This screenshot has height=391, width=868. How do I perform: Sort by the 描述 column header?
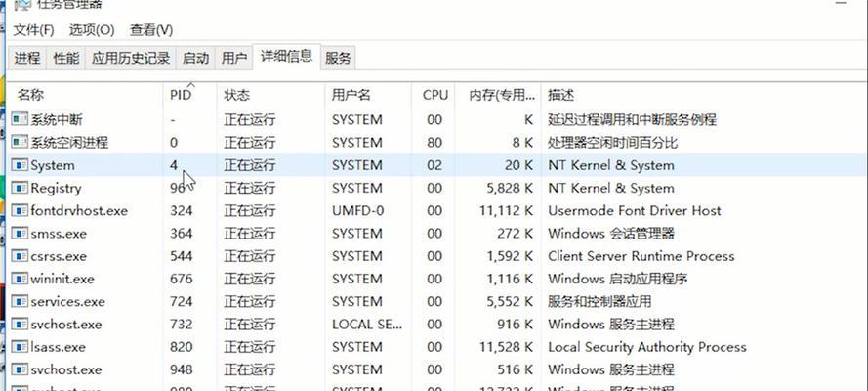[704, 95]
